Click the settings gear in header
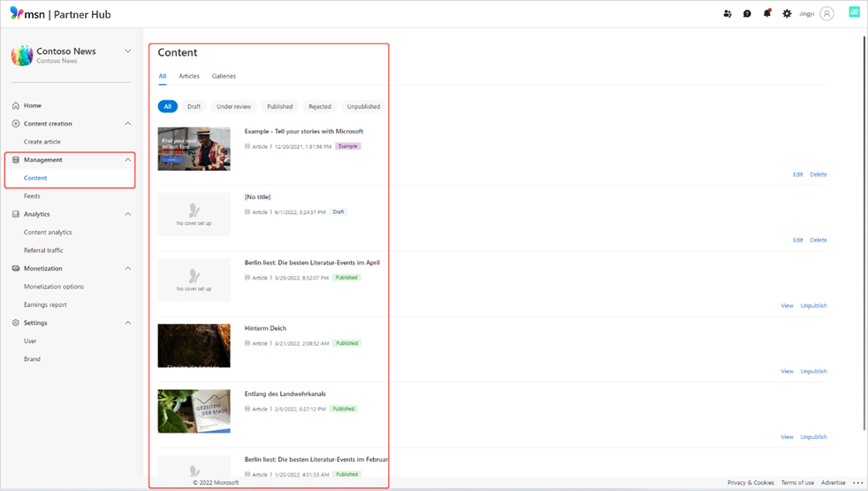The height and width of the screenshot is (491, 868). [x=787, y=13]
